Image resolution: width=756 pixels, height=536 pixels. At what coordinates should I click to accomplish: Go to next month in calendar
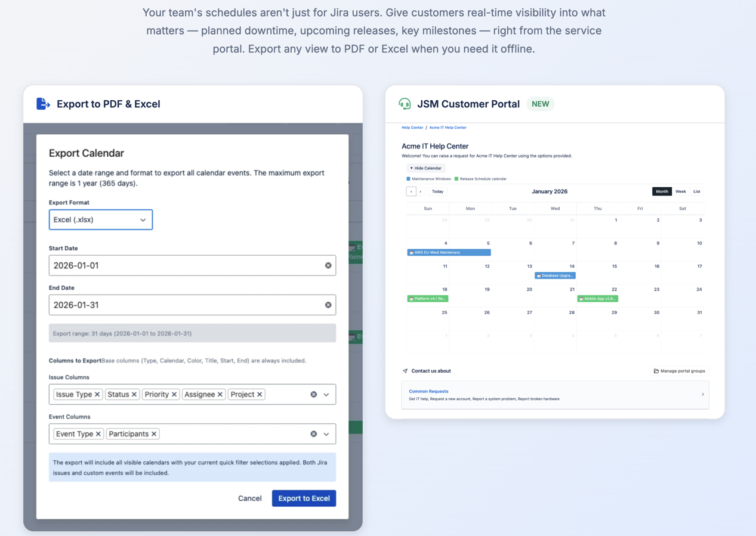pos(421,191)
